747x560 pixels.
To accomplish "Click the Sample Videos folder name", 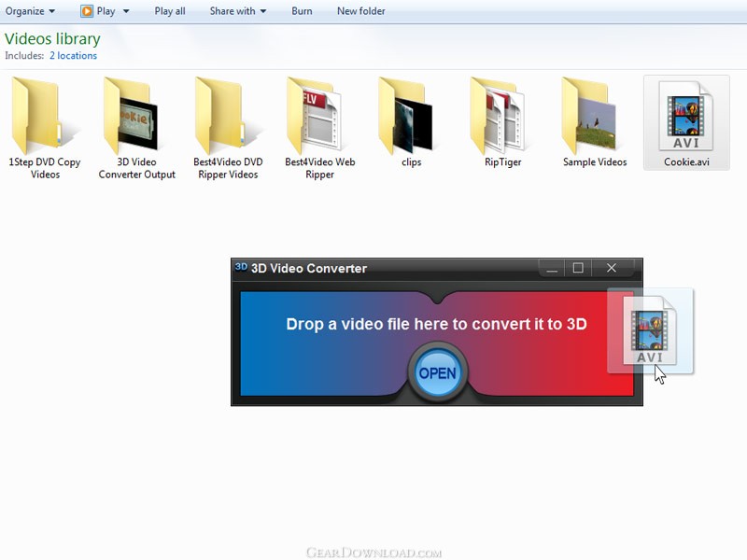I will click(x=595, y=161).
